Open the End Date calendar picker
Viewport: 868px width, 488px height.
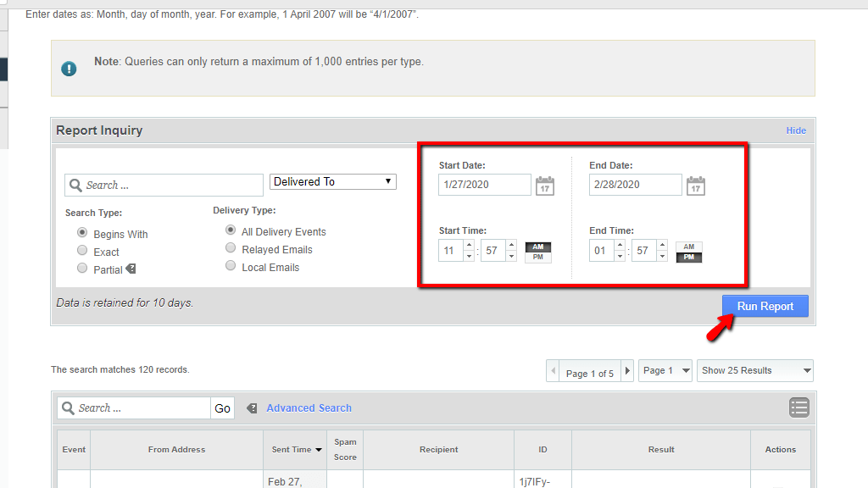tap(696, 186)
